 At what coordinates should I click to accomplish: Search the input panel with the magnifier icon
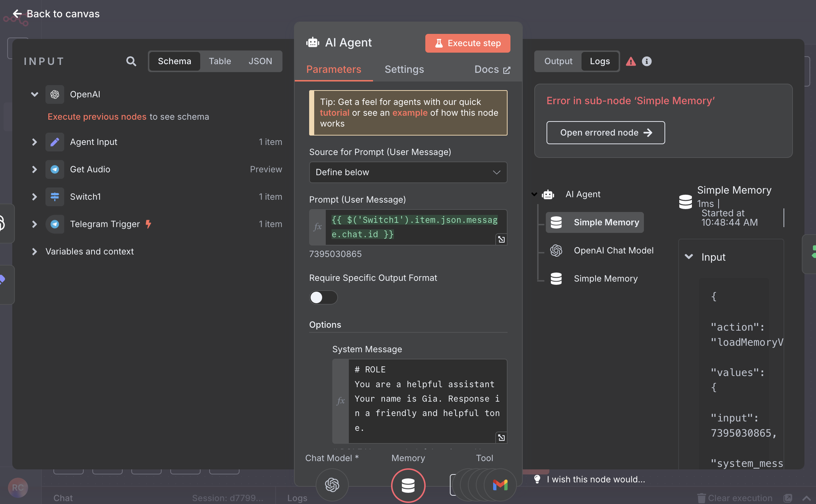click(x=131, y=61)
